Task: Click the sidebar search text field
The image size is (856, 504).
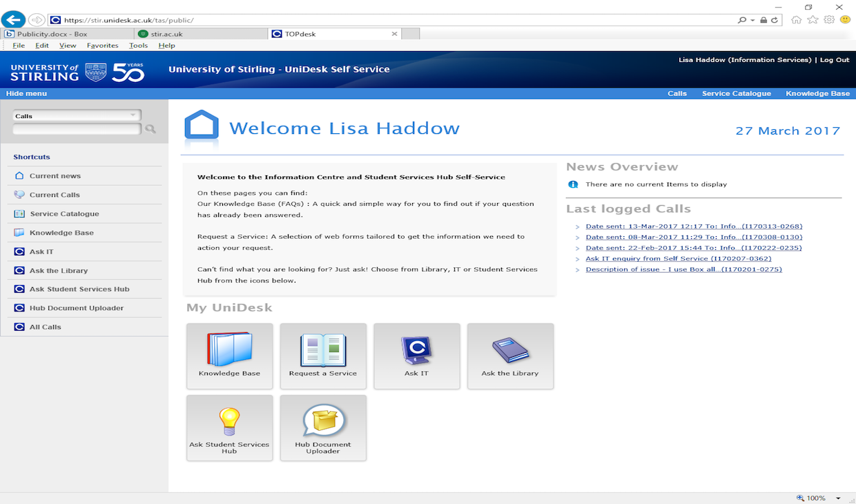Action: tap(77, 129)
